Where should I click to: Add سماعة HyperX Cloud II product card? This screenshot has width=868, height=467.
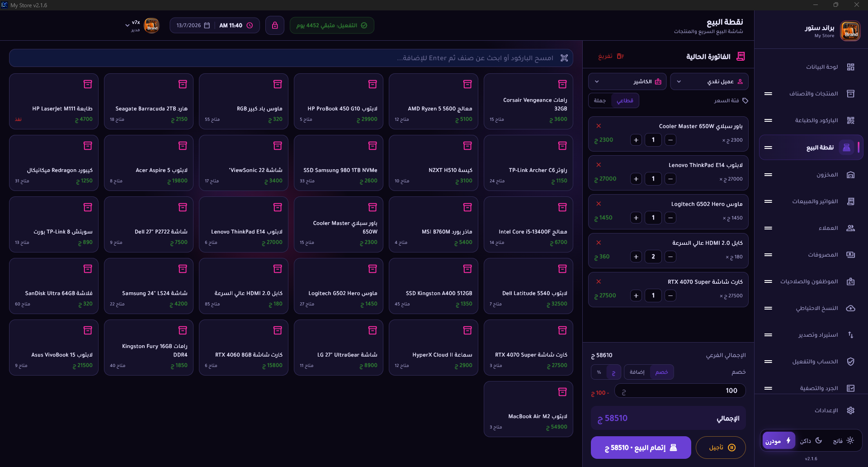coord(433,348)
